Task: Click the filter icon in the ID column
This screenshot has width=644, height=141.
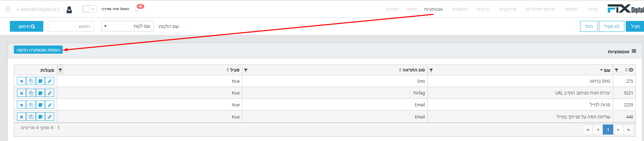Action: coord(616,70)
